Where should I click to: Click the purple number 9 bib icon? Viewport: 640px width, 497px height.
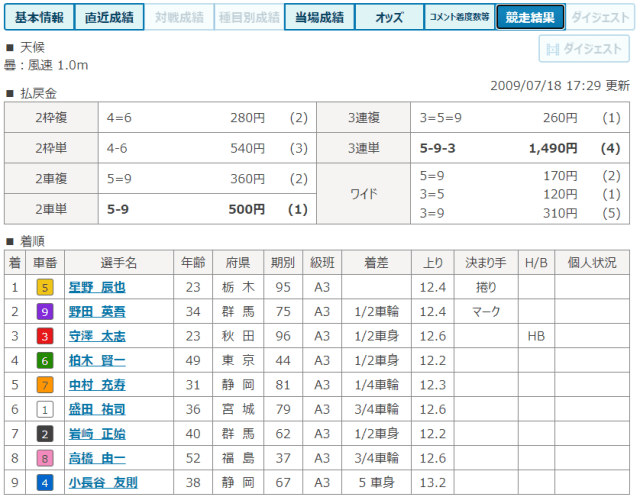click(45, 312)
